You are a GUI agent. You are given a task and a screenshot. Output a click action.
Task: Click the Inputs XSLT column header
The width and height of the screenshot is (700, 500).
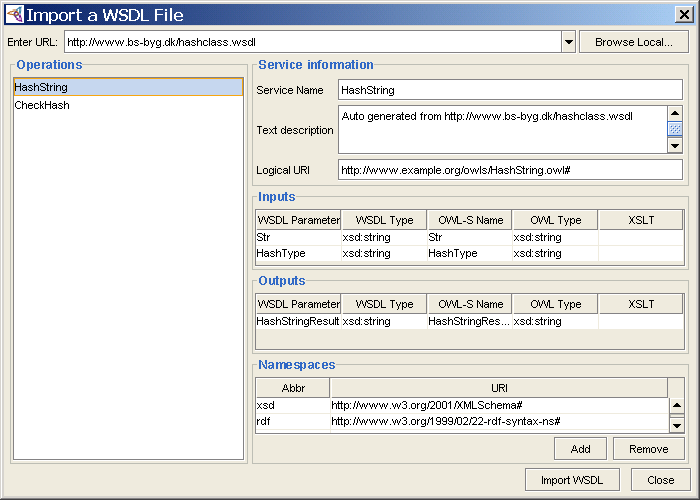[x=640, y=220]
